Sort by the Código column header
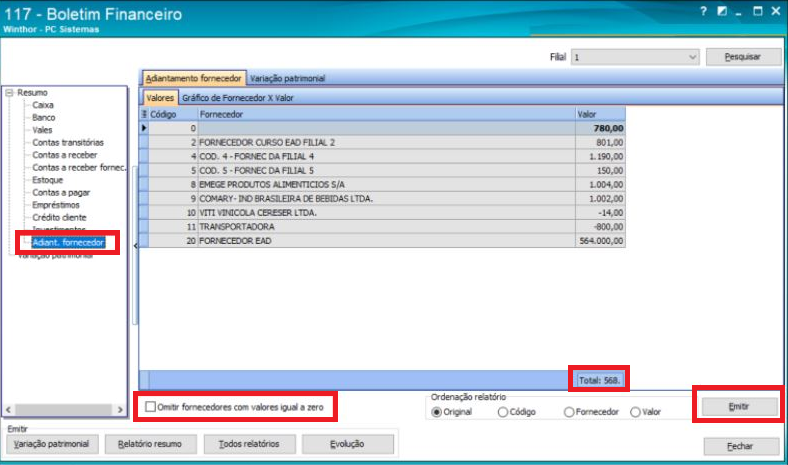This screenshot has height=465, width=788. click(173, 114)
